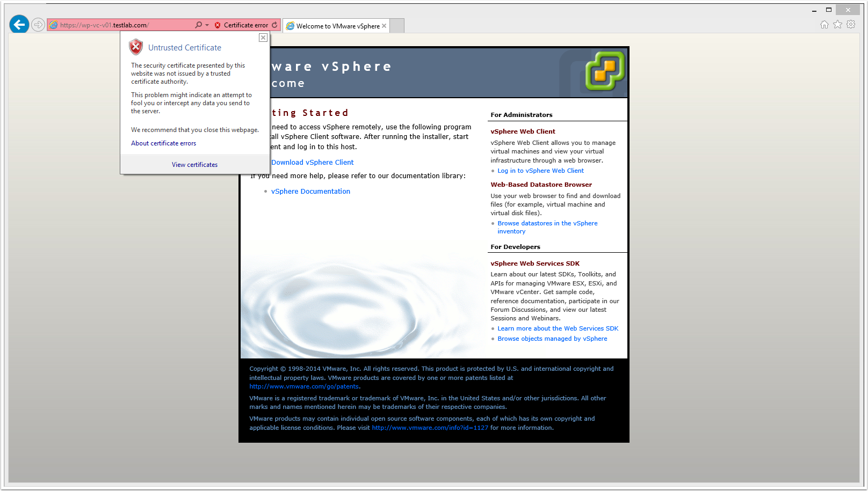
Task: Open Download vSphere Client link
Action: (x=312, y=163)
